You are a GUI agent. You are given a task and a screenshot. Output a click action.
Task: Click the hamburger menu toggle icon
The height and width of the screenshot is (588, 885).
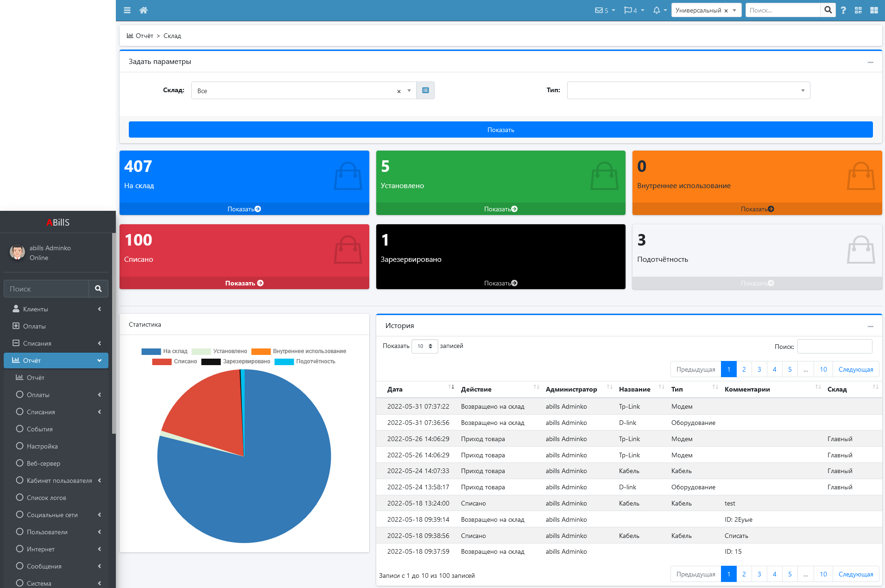127,10
